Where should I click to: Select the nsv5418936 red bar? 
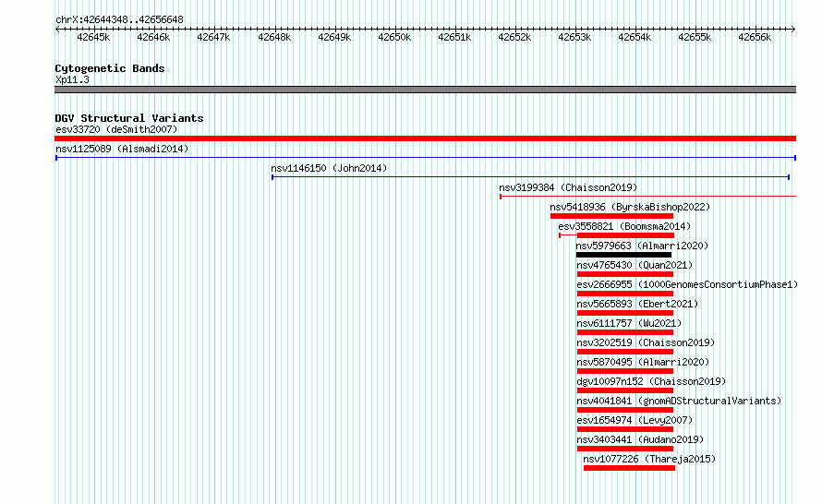pos(611,216)
